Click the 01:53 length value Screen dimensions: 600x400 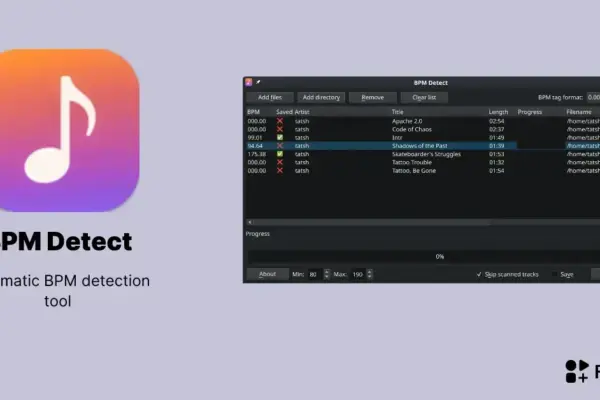(x=496, y=154)
